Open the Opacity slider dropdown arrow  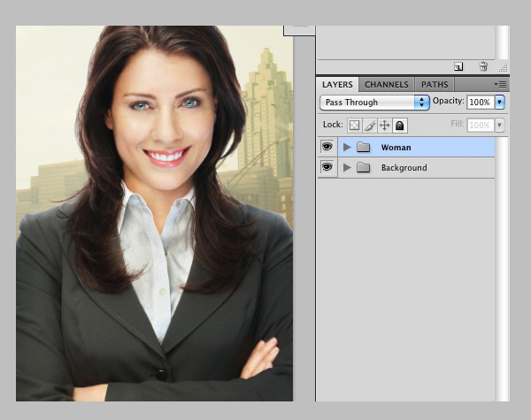[x=500, y=103]
